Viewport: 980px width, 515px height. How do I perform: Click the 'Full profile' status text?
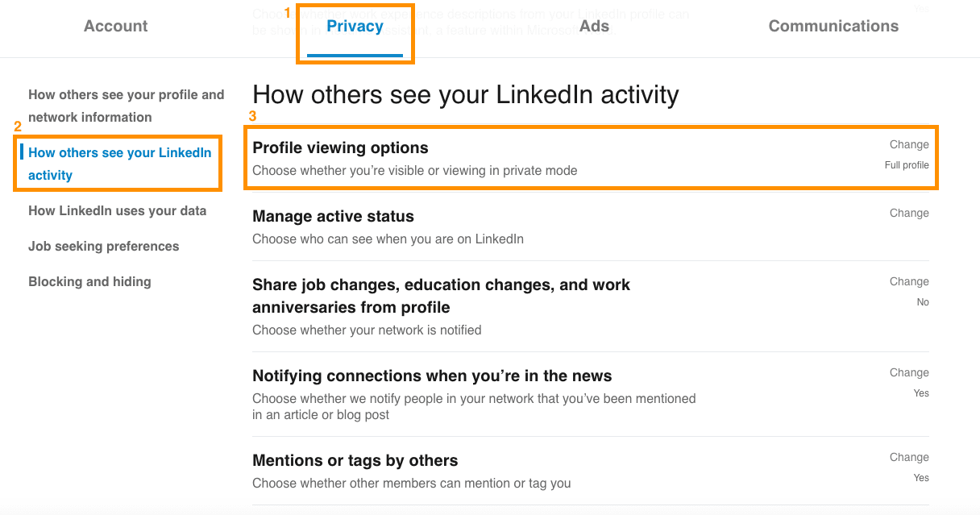(907, 164)
